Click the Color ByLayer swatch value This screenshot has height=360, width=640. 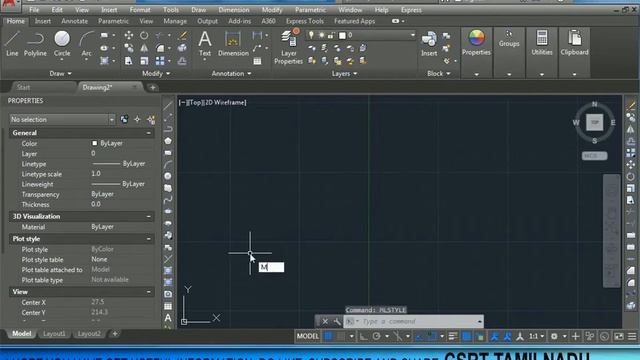point(107,143)
